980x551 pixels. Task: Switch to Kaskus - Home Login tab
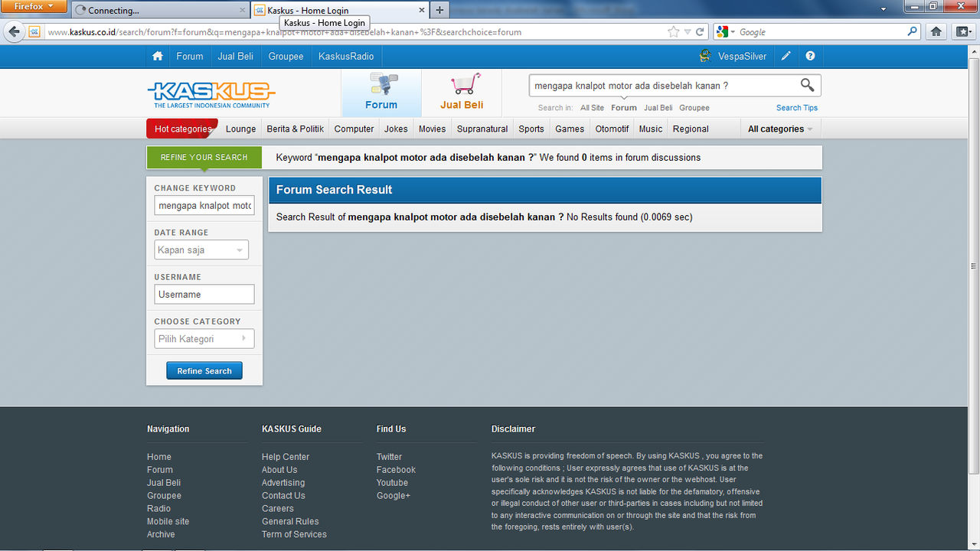pos(339,11)
